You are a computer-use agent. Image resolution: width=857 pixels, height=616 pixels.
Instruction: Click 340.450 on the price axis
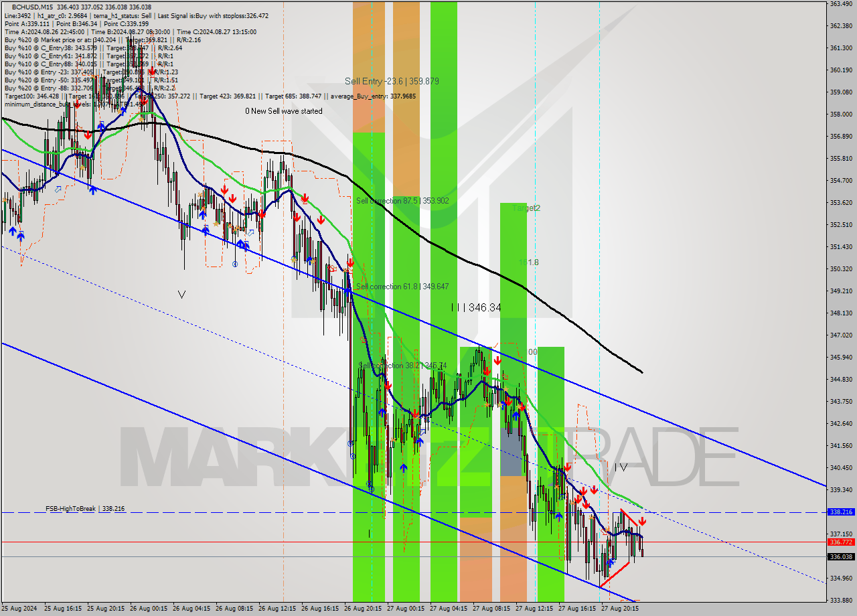(841, 468)
